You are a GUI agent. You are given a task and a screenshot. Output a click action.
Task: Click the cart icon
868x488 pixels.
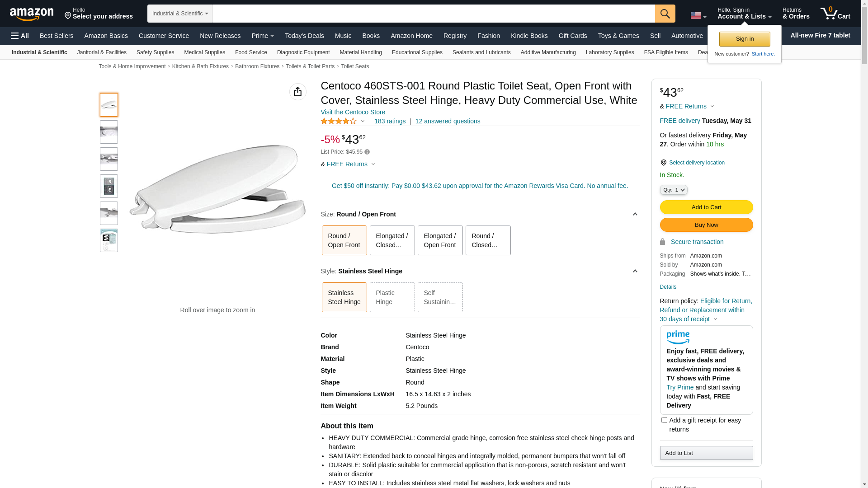[835, 14]
